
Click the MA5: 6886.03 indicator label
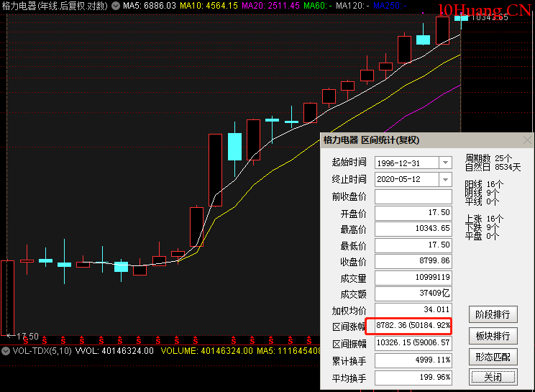pos(150,6)
